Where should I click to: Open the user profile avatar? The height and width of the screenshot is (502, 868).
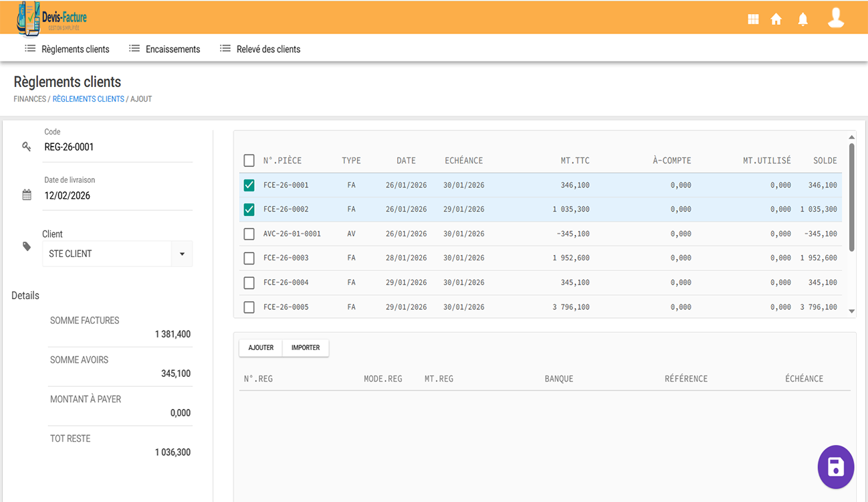coord(835,18)
